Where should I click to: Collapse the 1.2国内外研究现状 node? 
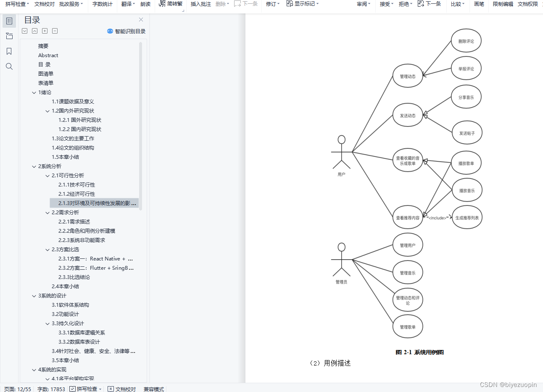(x=47, y=111)
